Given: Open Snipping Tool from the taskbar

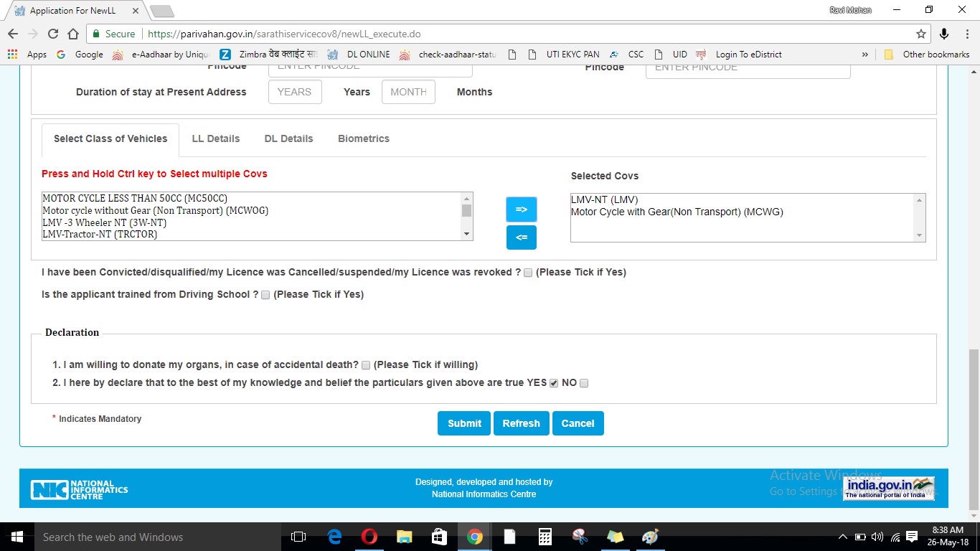Looking at the screenshot, I should (x=580, y=536).
